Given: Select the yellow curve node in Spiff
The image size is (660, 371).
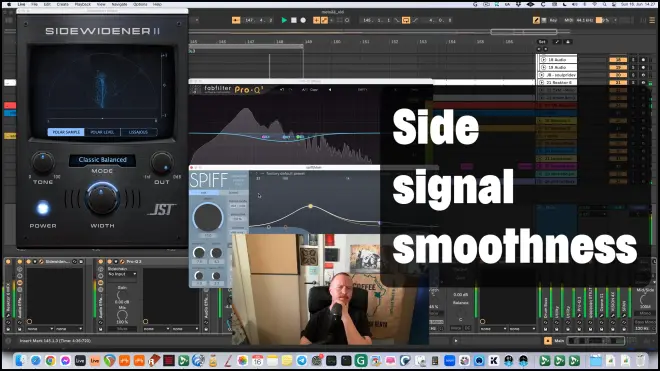Looking at the screenshot, I should tap(311, 206).
